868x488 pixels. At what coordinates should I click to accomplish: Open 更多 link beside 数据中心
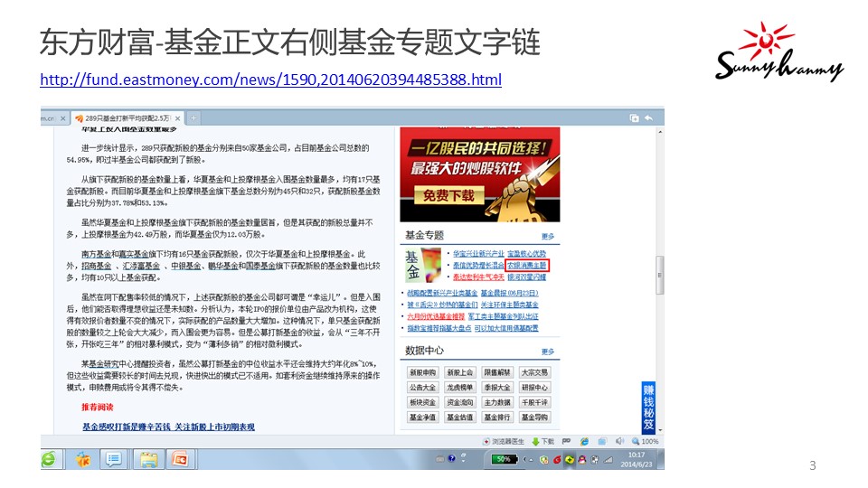[x=548, y=352]
